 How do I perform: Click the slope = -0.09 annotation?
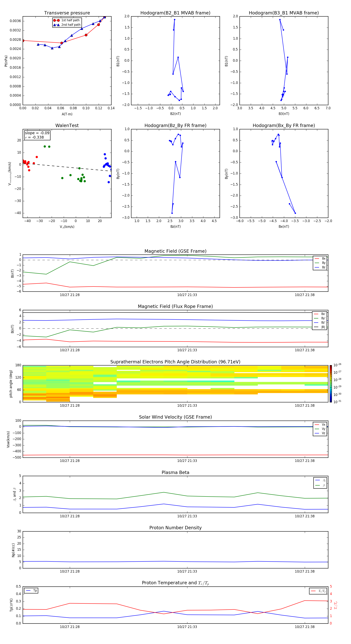point(37,133)
